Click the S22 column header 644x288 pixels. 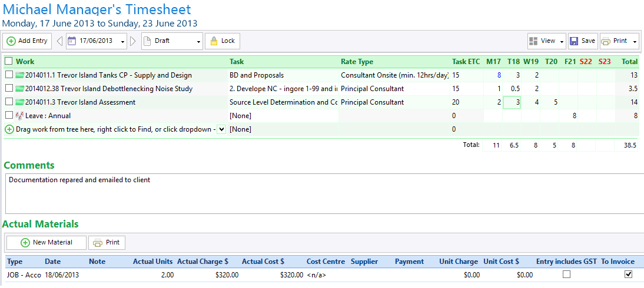pos(586,62)
